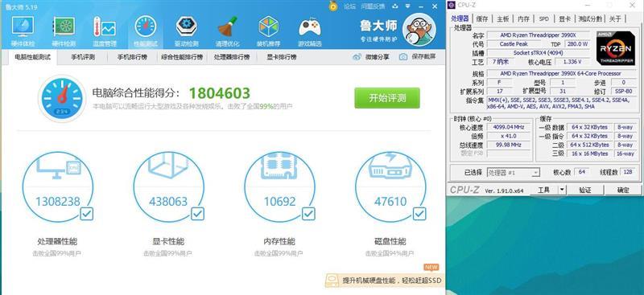
Task: Click the memory score 10692
Action: [x=279, y=202]
